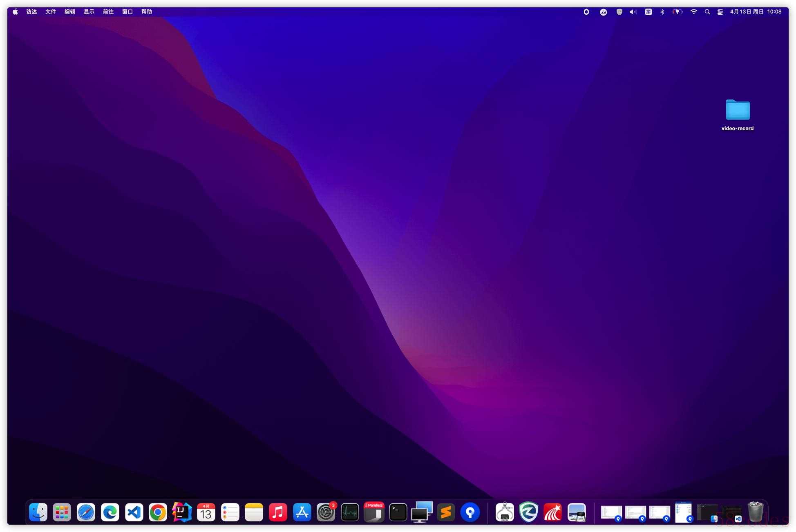The height and width of the screenshot is (532, 796).
Task: Launch Terminal from the Dock
Action: (x=398, y=512)
